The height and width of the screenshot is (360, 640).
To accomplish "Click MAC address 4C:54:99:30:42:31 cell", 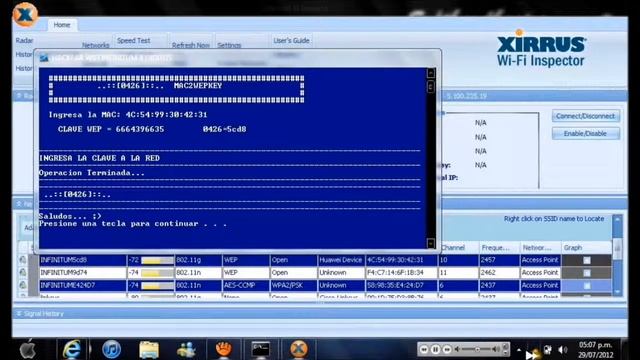I will [401, 260].
